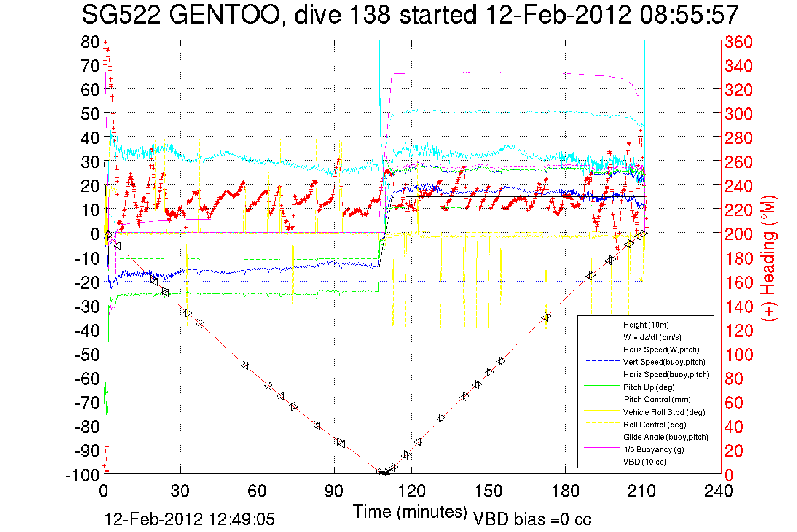
Task: Click the 'Vehicle Roll Stbd (deg)' legend label
Action: coord(664,412)
